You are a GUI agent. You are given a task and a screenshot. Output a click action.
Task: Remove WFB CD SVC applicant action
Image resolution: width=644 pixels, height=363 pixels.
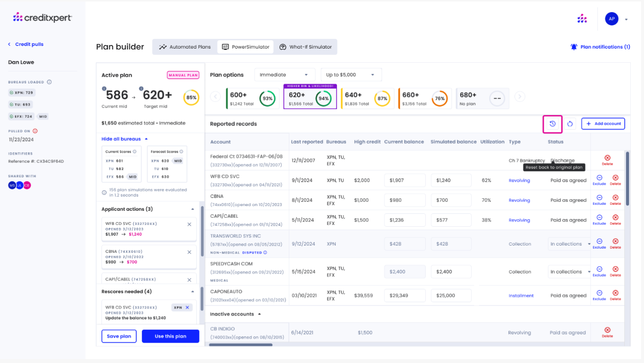189,224
